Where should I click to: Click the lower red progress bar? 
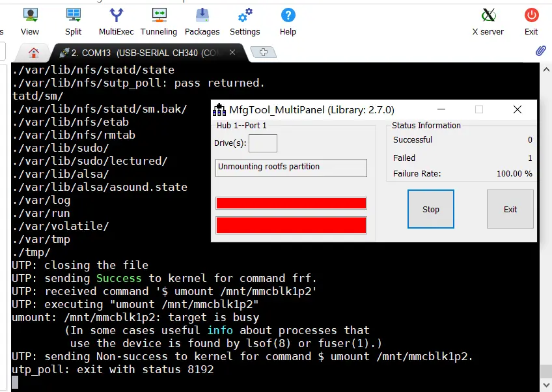(291, 225)
